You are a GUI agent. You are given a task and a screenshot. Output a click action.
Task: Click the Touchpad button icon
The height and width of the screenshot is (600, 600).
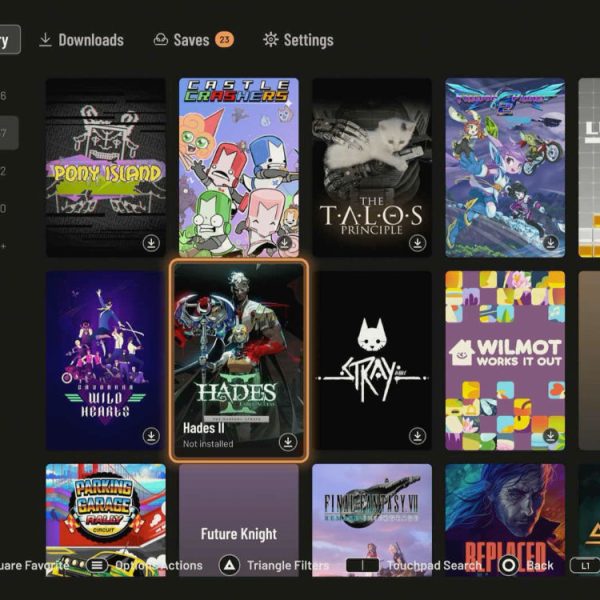(x=362, y=565)
